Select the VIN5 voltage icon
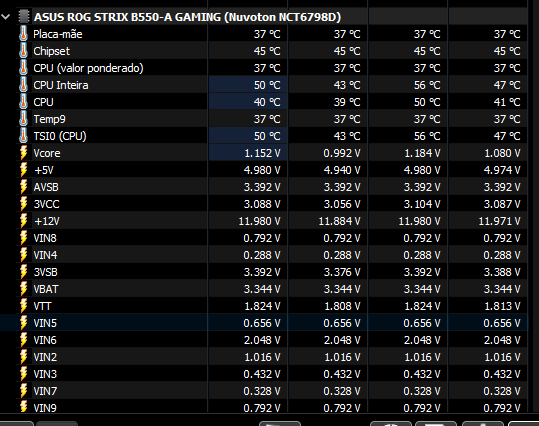 pos(23,323)
